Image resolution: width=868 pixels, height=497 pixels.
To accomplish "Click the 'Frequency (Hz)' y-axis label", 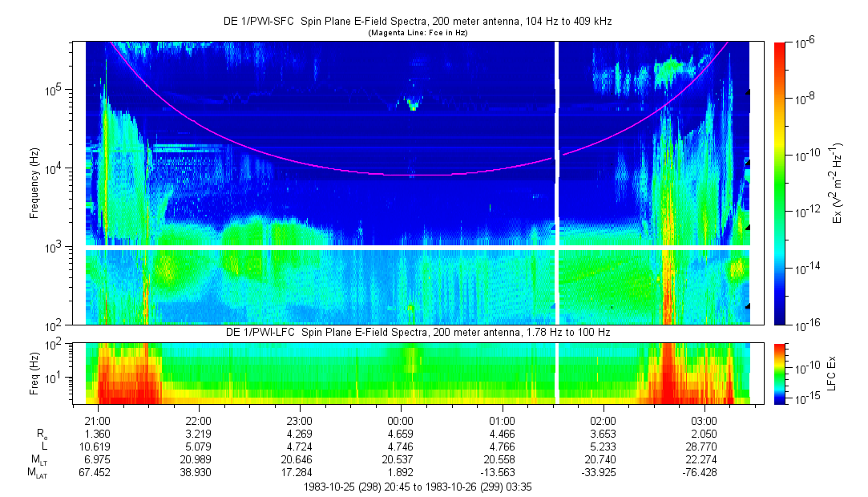I will pos(34,184).
